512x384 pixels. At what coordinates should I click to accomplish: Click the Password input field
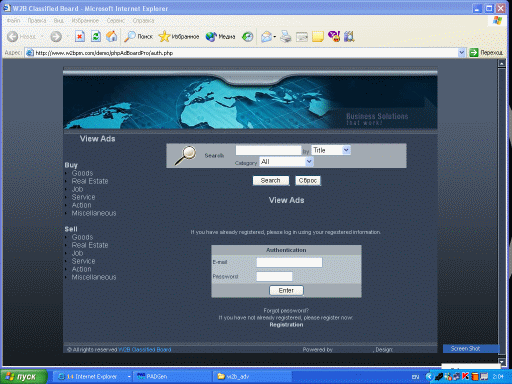[274, 276]
